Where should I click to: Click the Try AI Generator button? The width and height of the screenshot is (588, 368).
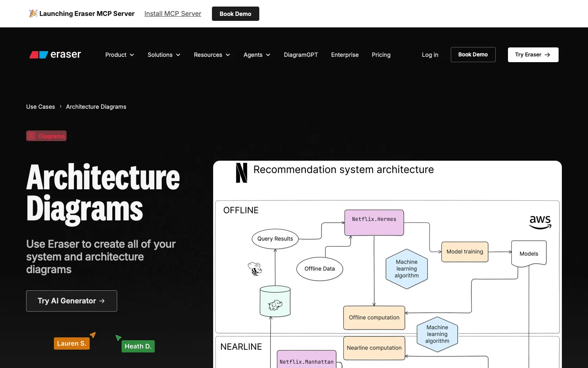[x=72, y=301]
